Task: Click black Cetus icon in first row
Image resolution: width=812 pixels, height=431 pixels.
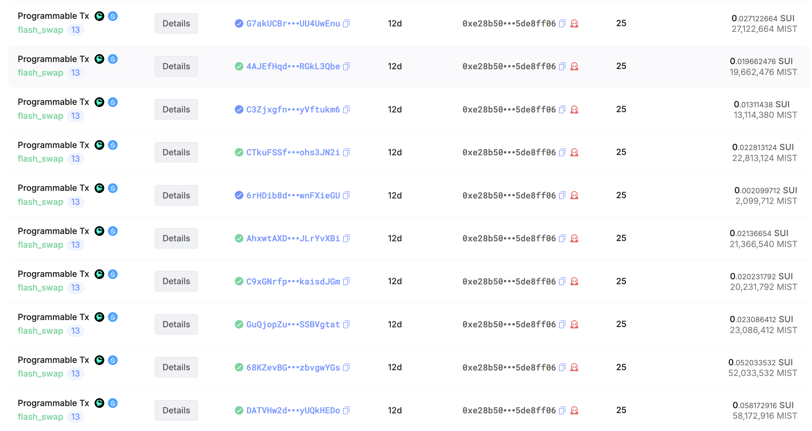Action: click(99, 16)
